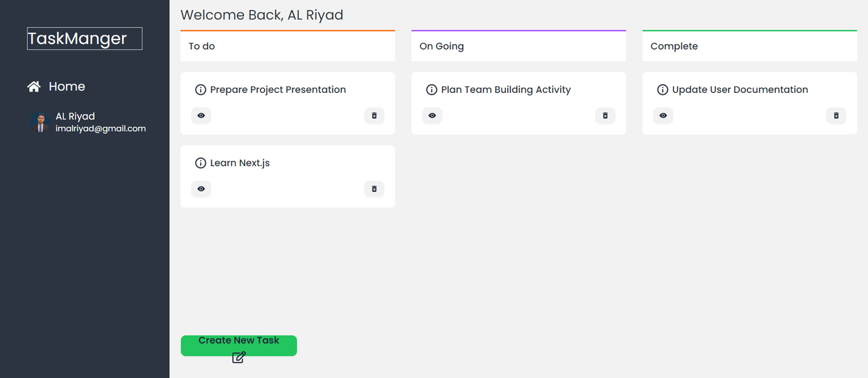View Update User Documentation via eye icon
The image size is (868, 378).
tap(663, 116)
